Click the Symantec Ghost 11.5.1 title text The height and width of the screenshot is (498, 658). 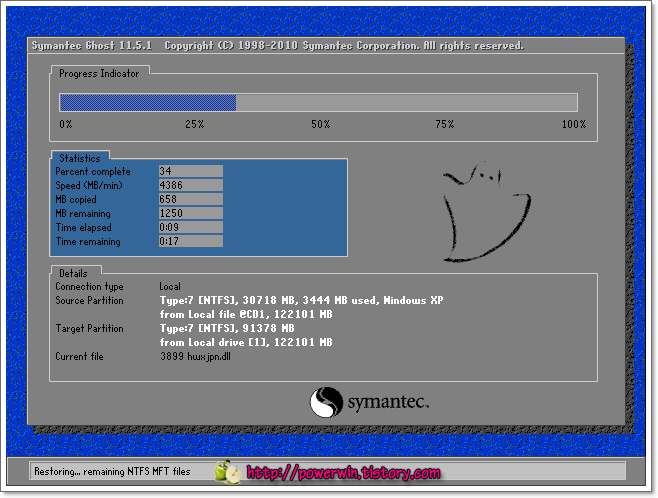pos(92,45)
